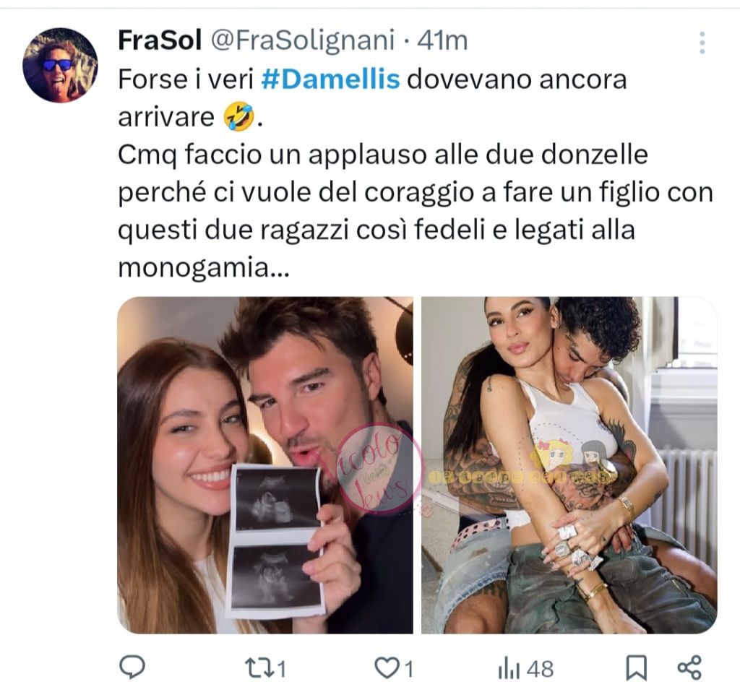
Task: Enlarge the tattooed couple photo
Action: (569, 465)
